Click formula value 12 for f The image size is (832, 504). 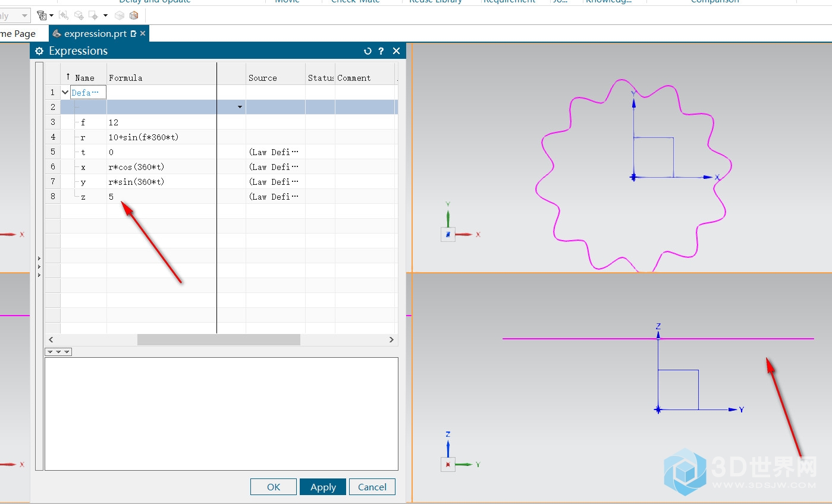(x=113, y=122)
